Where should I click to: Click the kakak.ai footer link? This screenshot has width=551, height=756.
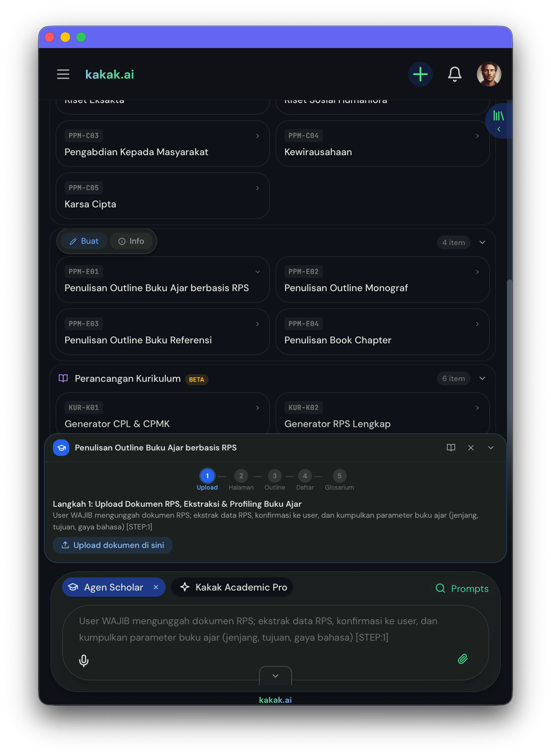tap(275, 700)
